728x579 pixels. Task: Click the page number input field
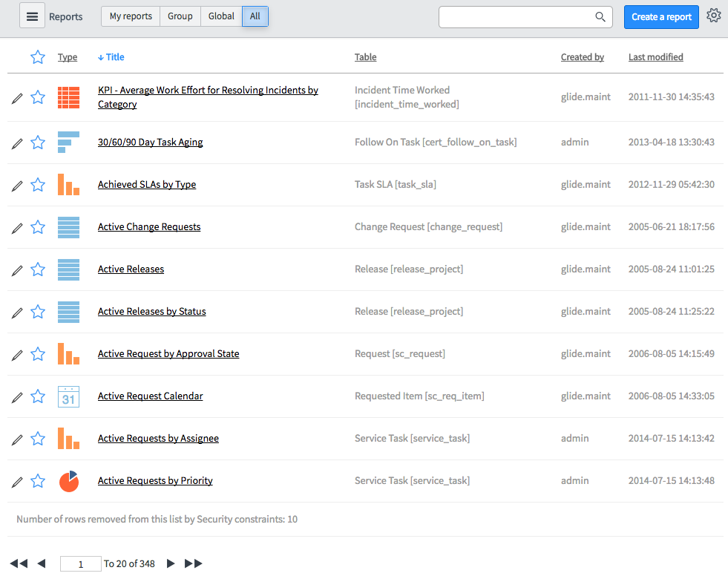tap(80, 563)
